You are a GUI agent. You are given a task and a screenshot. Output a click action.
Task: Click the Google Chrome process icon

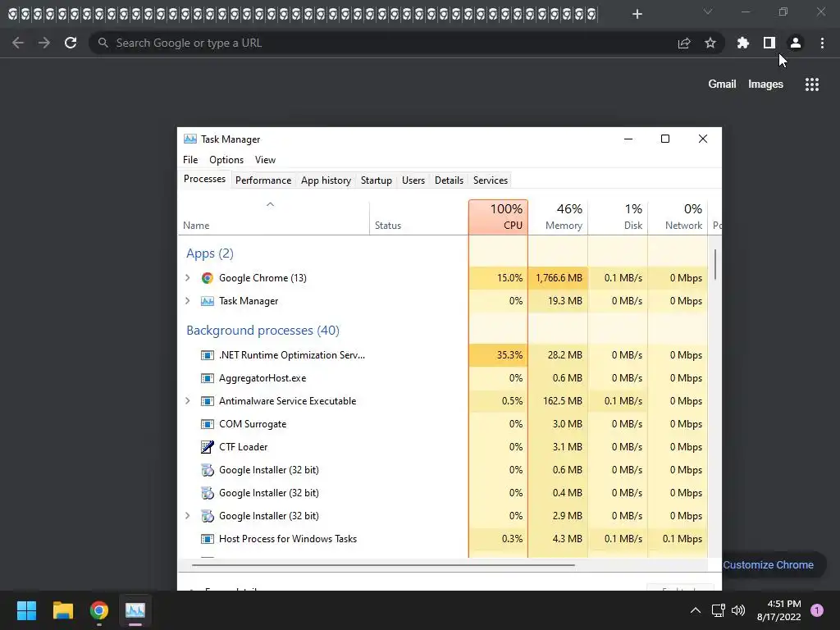click(208, 278)
